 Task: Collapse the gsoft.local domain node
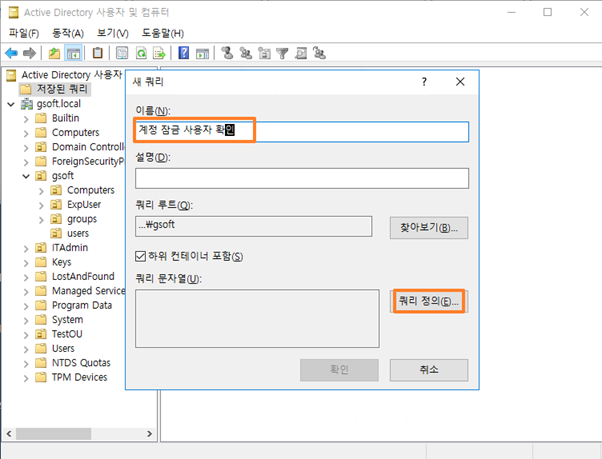click(11, 104)
